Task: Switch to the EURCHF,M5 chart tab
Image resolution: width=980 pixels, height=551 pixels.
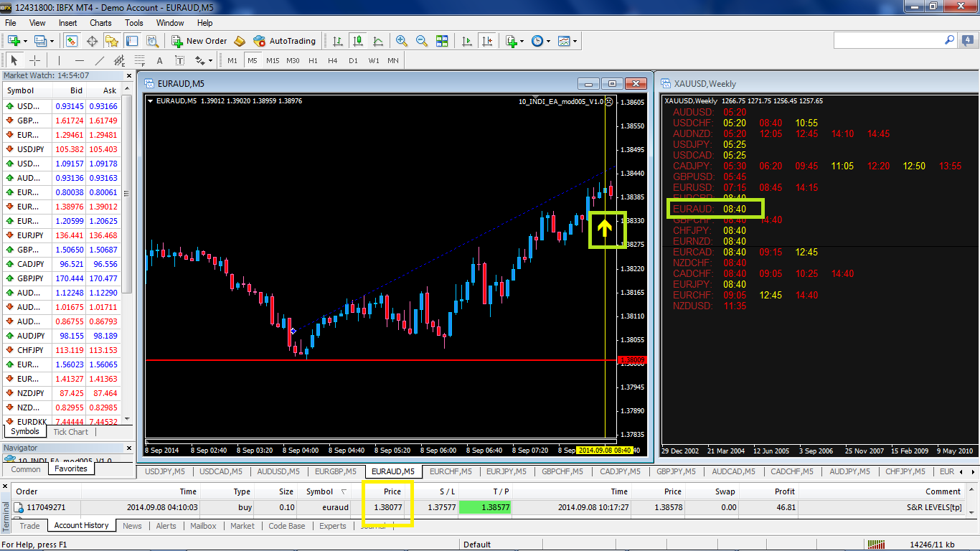Action: 451,471
